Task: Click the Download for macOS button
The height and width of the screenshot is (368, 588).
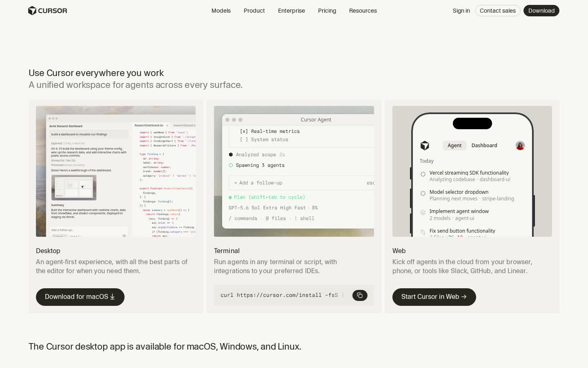Action: pos(80,297)
